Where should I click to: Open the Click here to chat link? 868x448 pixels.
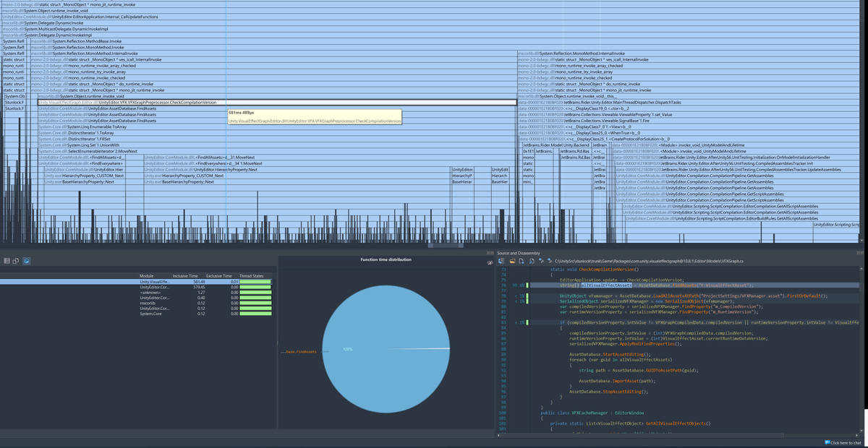coord(846,443)
